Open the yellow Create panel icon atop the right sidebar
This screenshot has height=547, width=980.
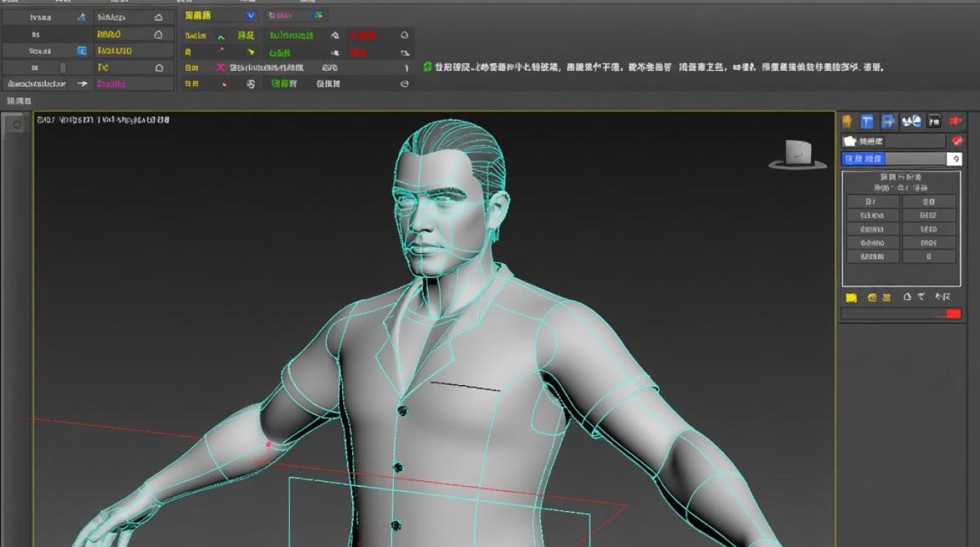847,121
